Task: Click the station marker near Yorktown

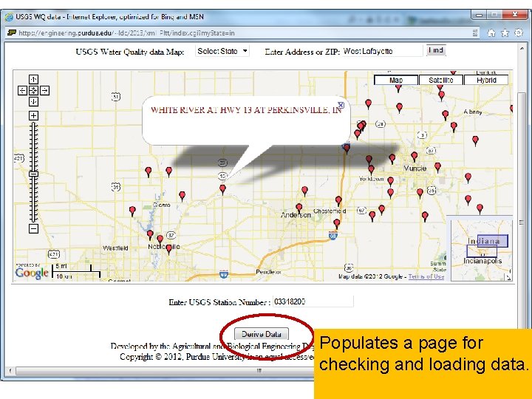Action: [x=371, y=170]
